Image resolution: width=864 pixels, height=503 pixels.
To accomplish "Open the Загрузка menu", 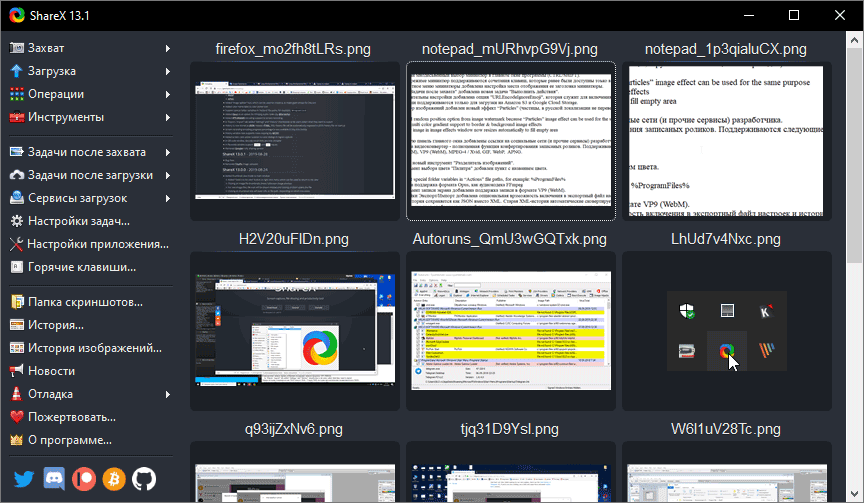I will pos(90,71).
